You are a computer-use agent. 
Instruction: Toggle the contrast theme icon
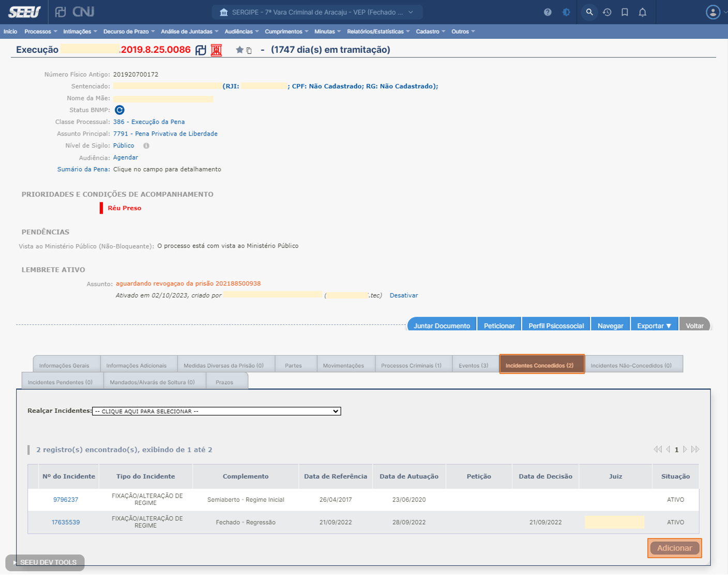coord(566,12)
